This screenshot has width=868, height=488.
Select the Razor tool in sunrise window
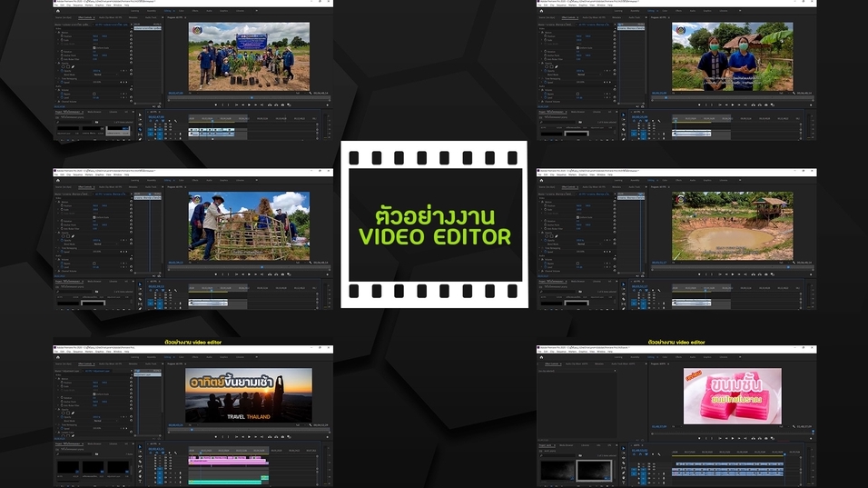click(140, 462)
